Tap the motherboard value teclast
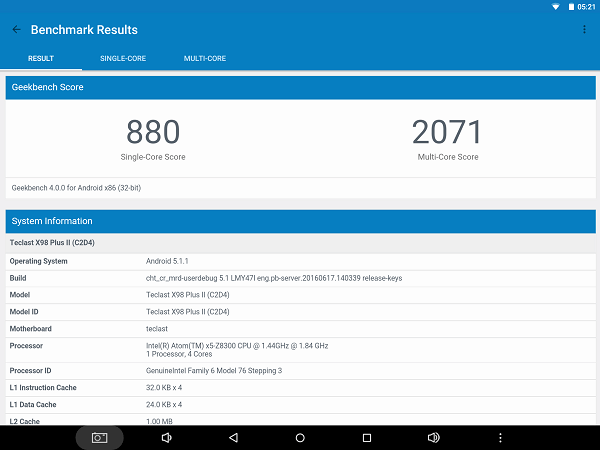The image size is (600, 450). pos(157,329)
